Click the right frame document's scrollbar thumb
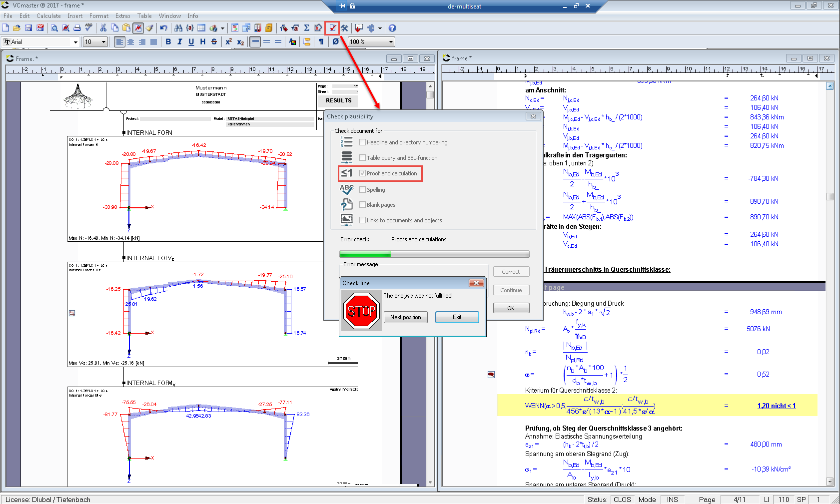 pyautogui.click(x=830, y=197)
